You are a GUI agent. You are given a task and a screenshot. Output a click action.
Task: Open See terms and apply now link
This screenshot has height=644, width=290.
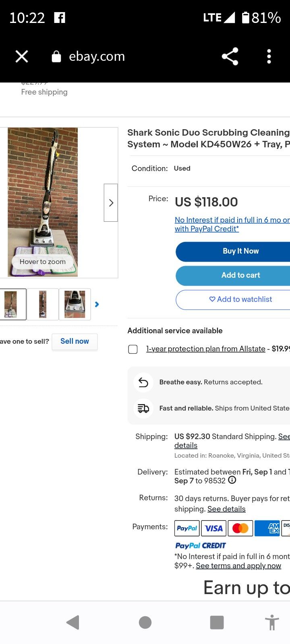coord(238,566)
